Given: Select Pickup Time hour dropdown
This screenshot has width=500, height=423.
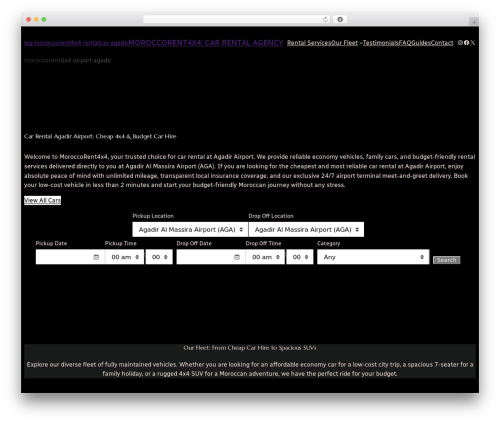Looking at the screenshot, I should [x=125, y=257].
